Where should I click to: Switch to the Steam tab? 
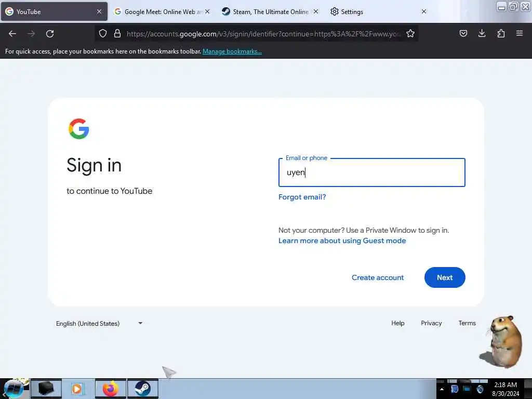[270, 11]
